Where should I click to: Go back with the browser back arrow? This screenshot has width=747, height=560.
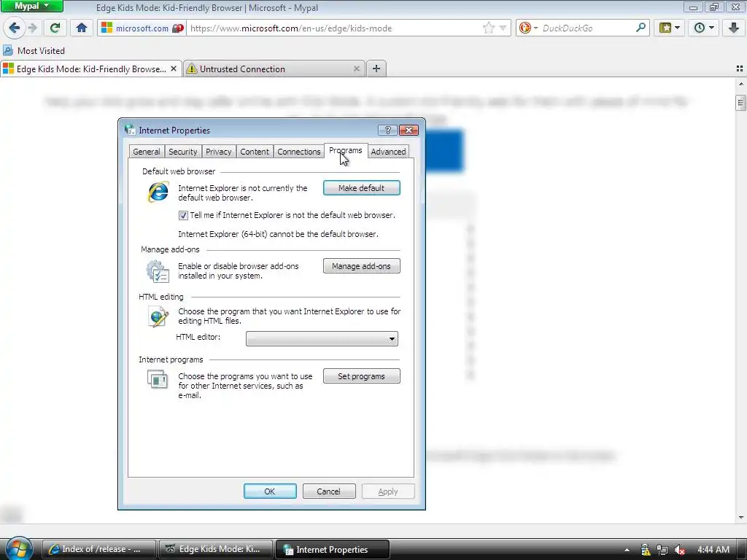(15, 28)
